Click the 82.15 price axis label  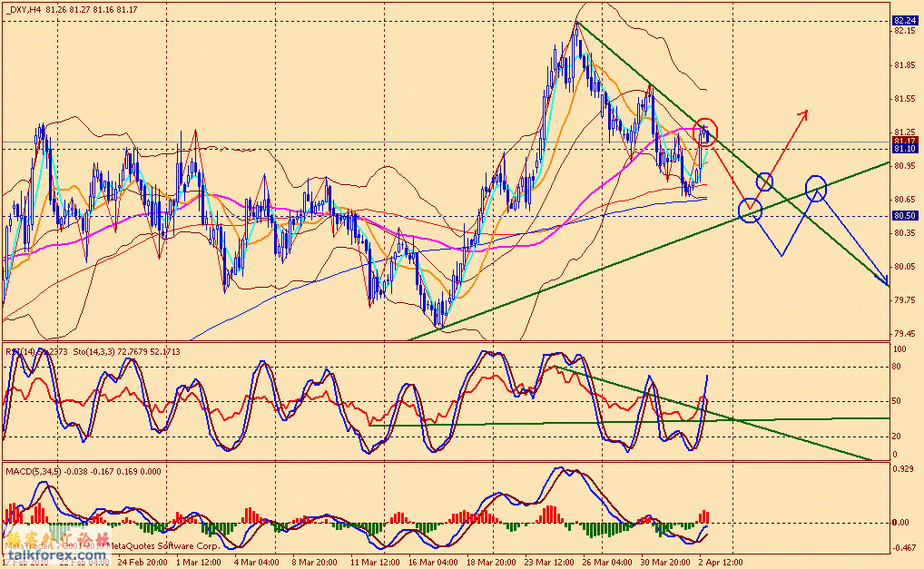tap(905, 31)
